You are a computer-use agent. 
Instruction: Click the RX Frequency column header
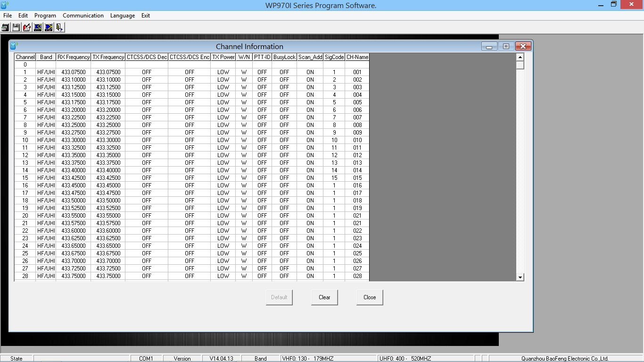[74, 57]
